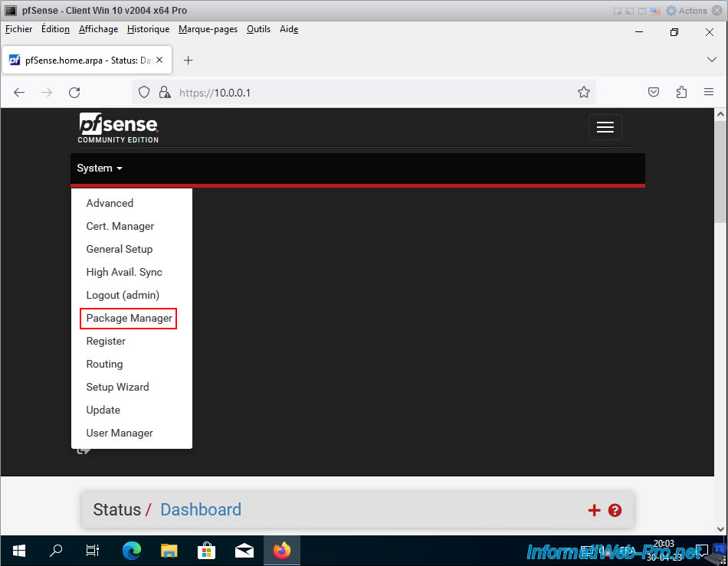The image size is (728, 566).
Task: Open taskbar search magnifier
Action: [x=56, y=551]
